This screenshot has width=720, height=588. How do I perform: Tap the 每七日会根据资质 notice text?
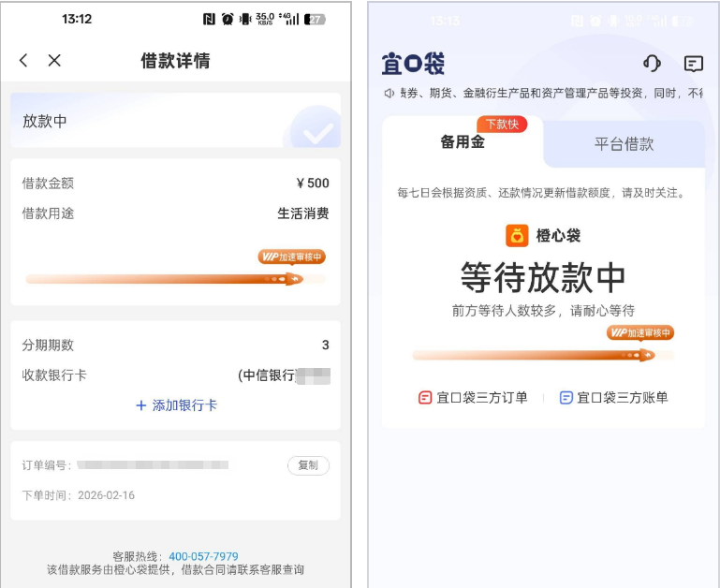[x=542, y=193]
